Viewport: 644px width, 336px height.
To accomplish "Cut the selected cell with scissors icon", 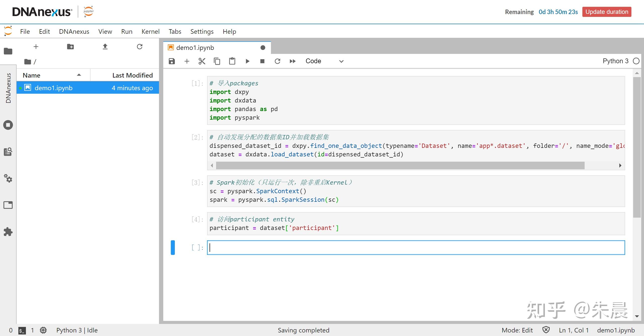I will point(202,61).
